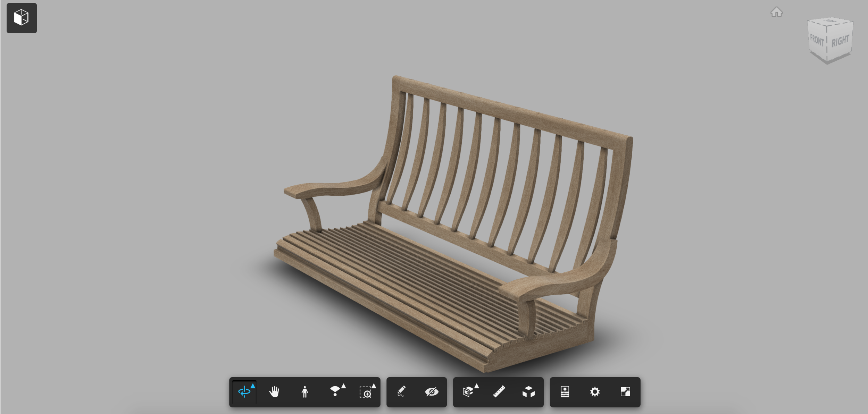
Task: Open the Section Analysis tool
Action: pyautogui.click(x=468, y=392)
